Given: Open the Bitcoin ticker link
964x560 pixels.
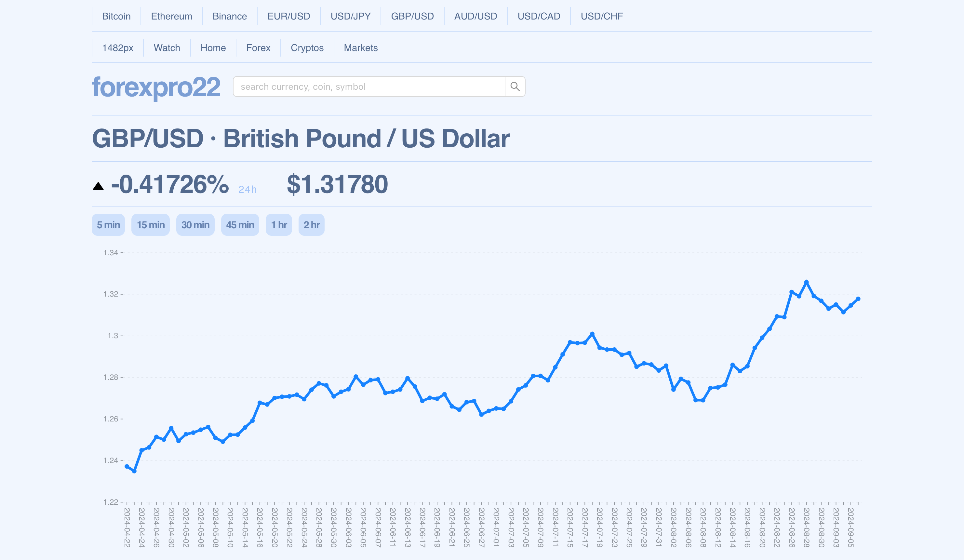Looking at the screenshot, I should 116,16.
